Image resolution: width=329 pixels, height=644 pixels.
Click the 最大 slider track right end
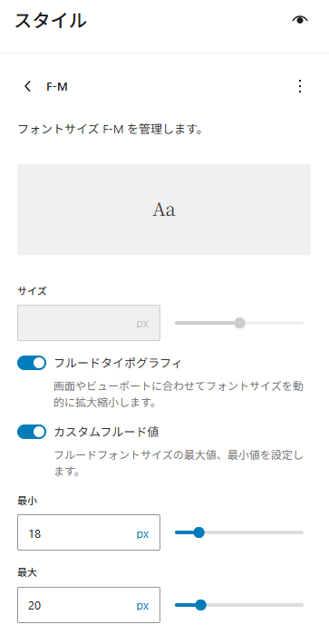pos(301,605)
